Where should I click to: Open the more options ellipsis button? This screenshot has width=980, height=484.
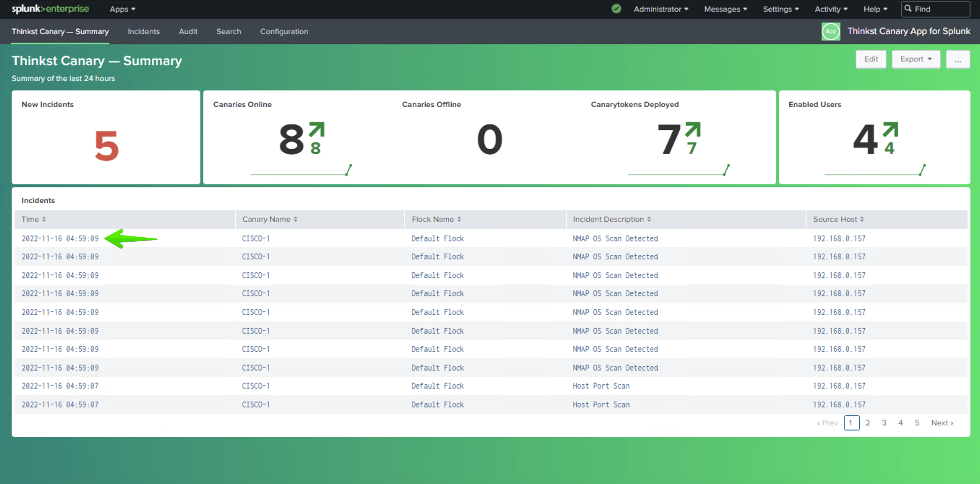(x=958, y=59)
